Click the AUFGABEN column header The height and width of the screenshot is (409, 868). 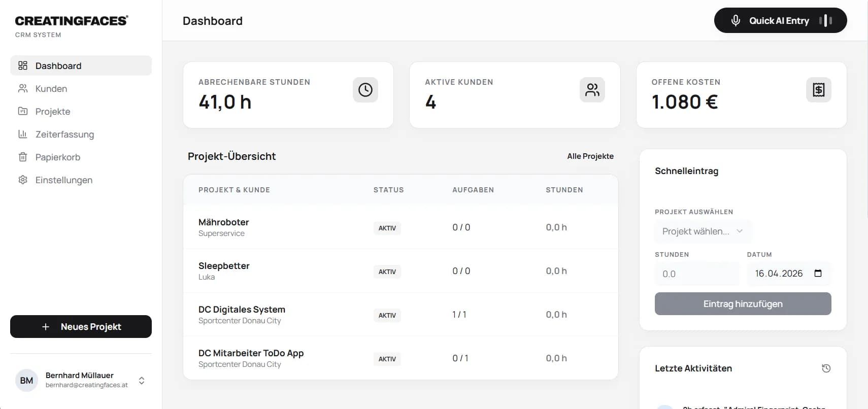point(473,190)
